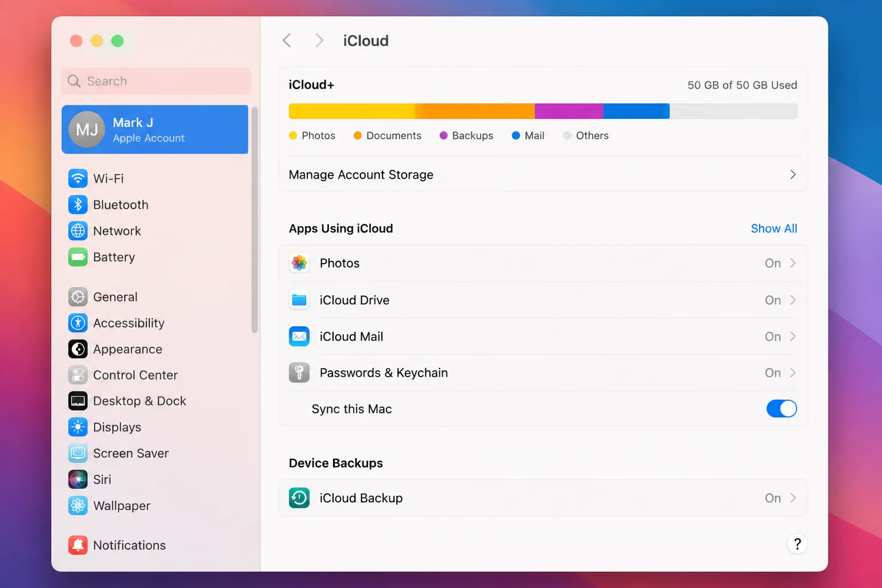The width and height of the screenshot is (882, 588).
Task: Click the 'Passwords & Keychain' label
Action: (x=384, y=373)
